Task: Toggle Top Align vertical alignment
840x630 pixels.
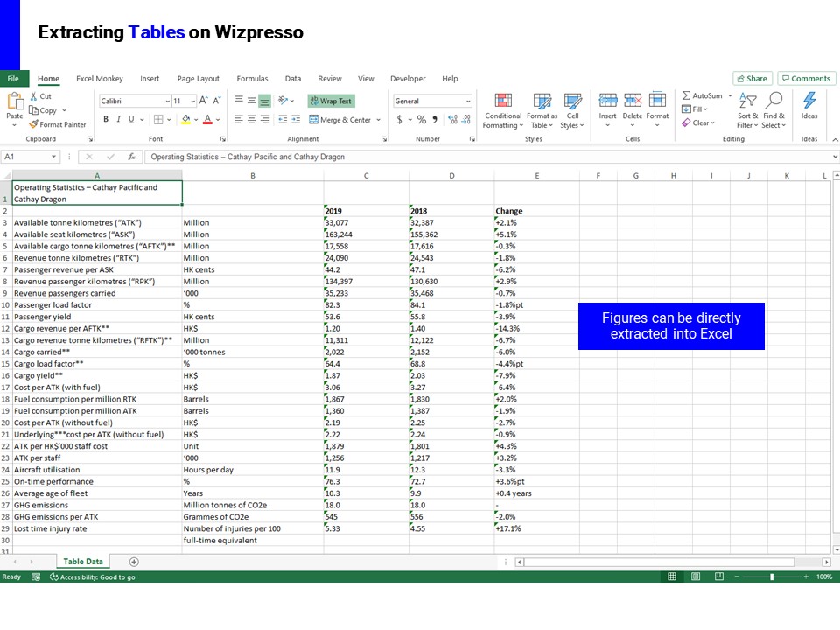Action: click(238, 100)
